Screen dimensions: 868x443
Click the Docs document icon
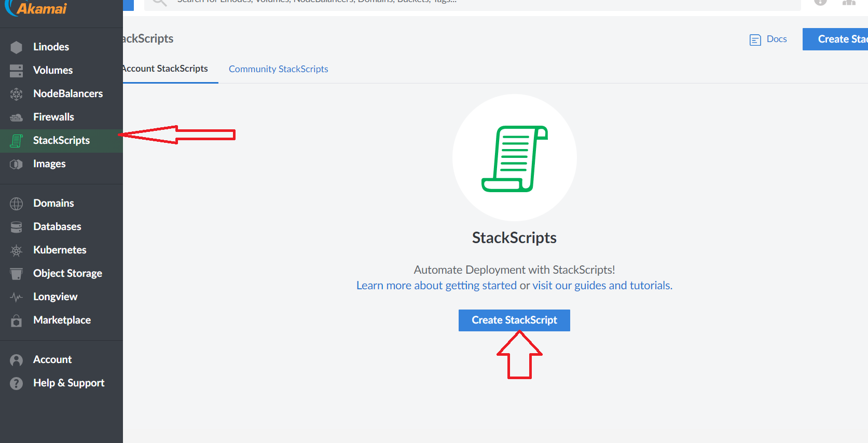tap(755, 40)
